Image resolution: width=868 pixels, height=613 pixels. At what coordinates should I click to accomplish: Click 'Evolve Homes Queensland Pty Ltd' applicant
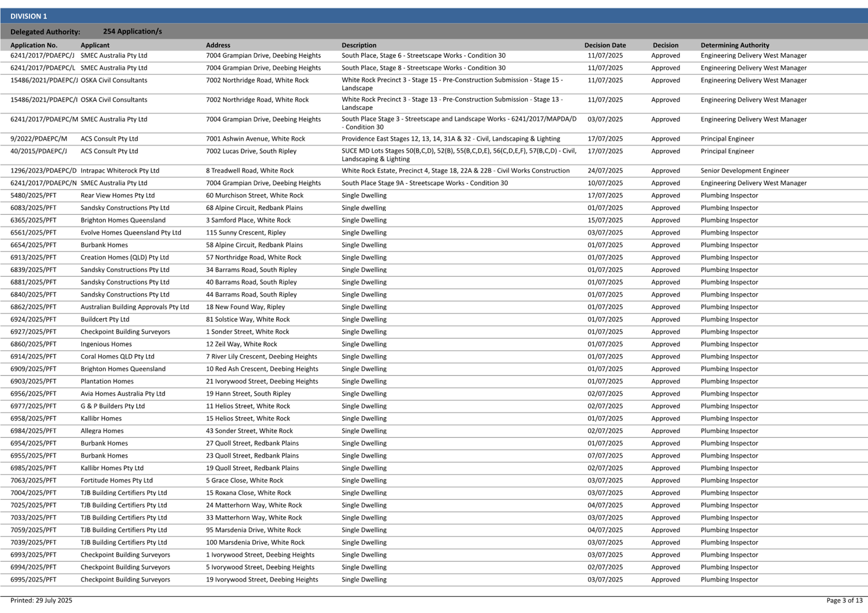pyautogui.click(x=131, y=232)
